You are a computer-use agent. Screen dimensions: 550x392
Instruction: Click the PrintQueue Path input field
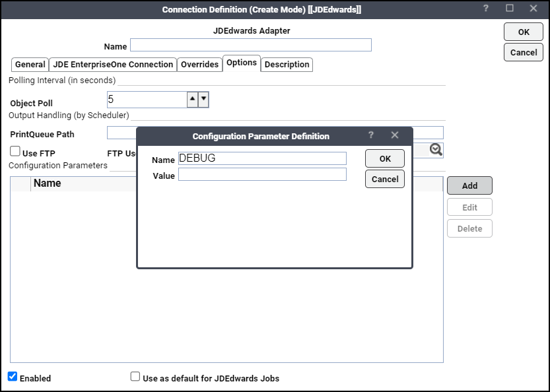pyautogui.click(x=275, y=133)
